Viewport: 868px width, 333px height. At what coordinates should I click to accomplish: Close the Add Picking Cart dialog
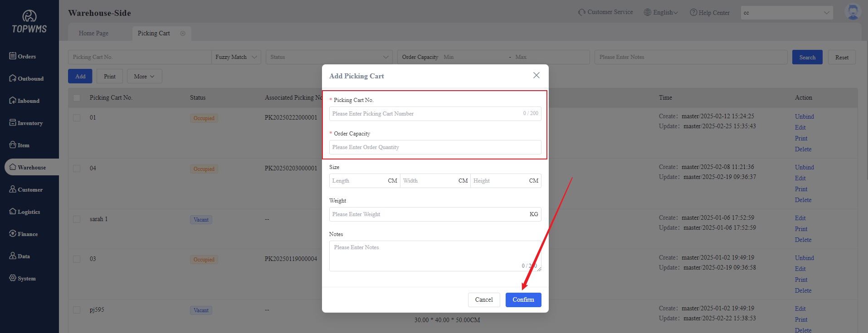(x=536, y=76)
